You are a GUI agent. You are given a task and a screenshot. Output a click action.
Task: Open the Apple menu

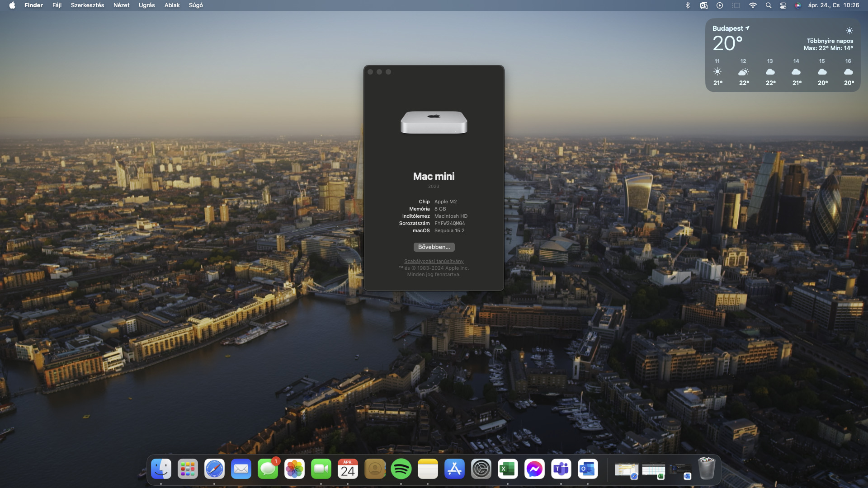point(12,5)
